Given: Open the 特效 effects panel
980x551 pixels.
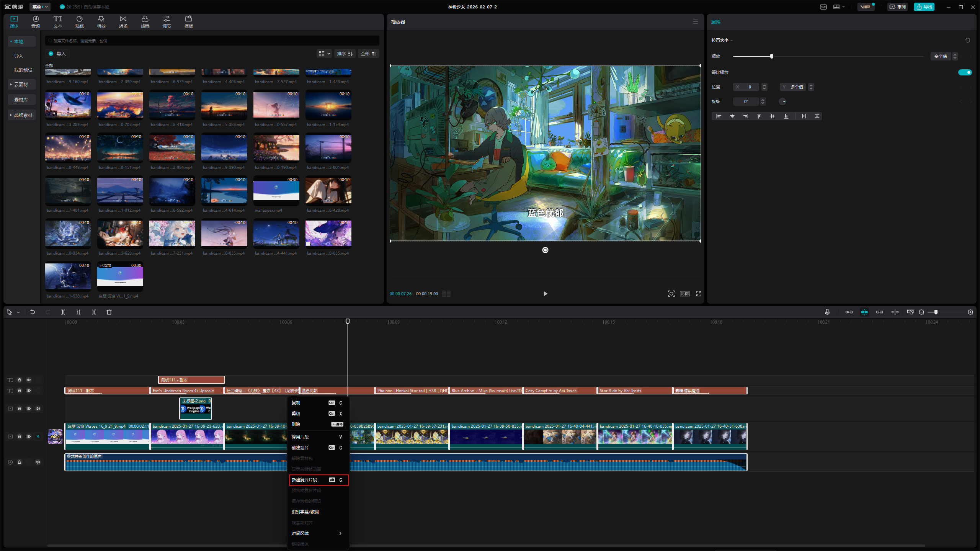Looking at the screenshot, I should tap(101, 21).
